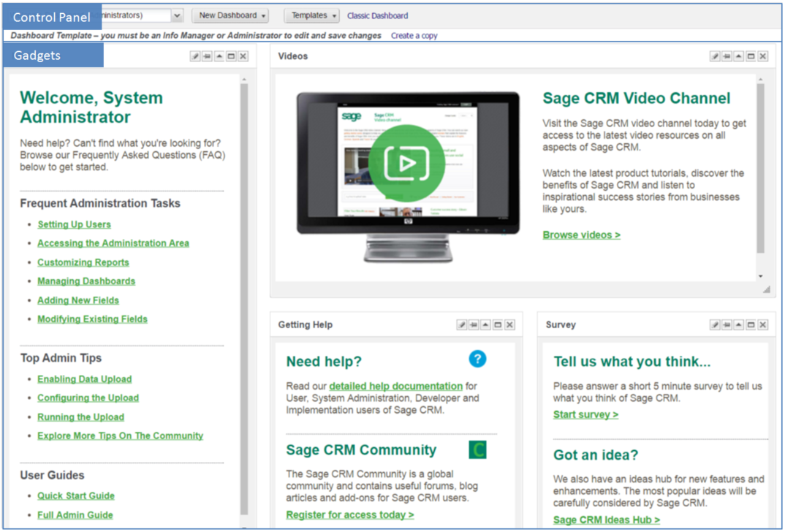
Task: Close the Videos gadget
Action: pyautogui.click(x=763, y=56)
